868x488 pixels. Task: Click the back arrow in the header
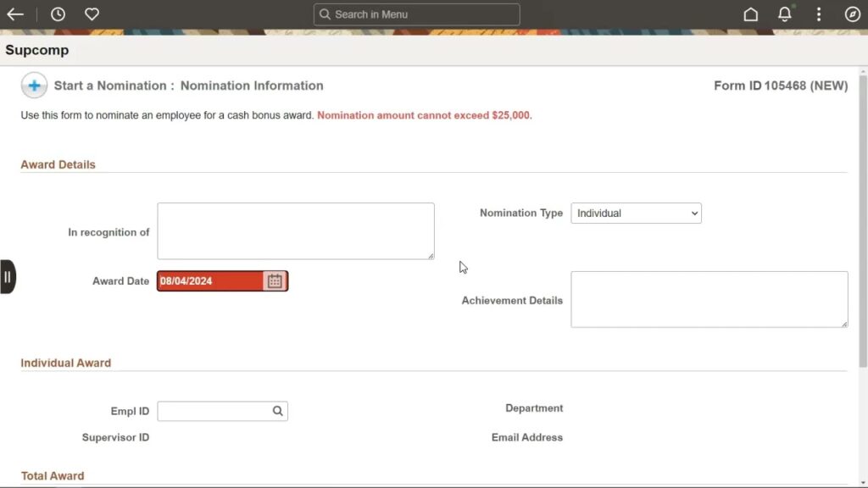(17, 14)
